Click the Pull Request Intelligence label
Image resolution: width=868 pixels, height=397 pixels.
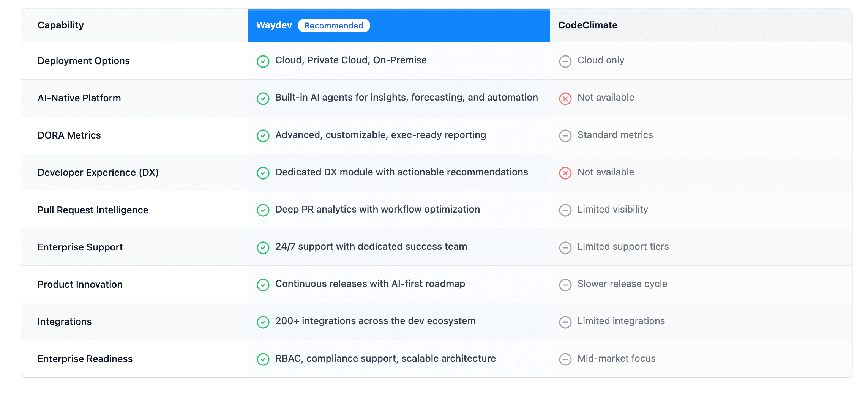pos(93,210)
